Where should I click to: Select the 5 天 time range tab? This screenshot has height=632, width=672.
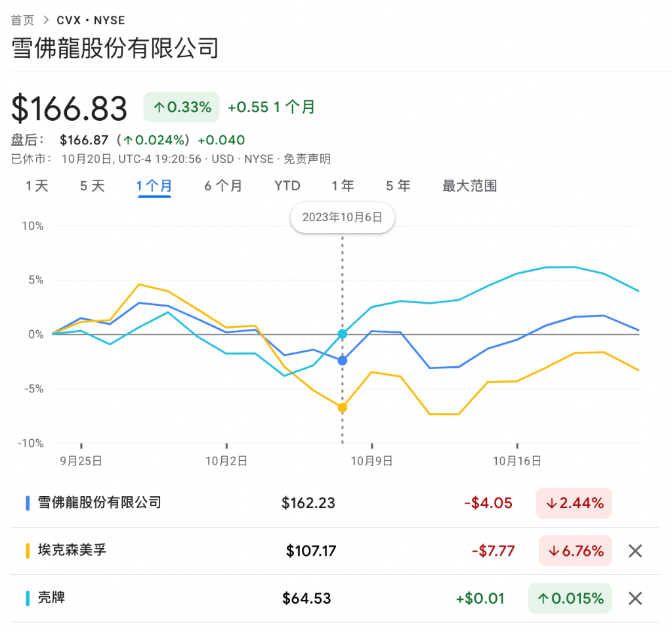pos(92,186)
